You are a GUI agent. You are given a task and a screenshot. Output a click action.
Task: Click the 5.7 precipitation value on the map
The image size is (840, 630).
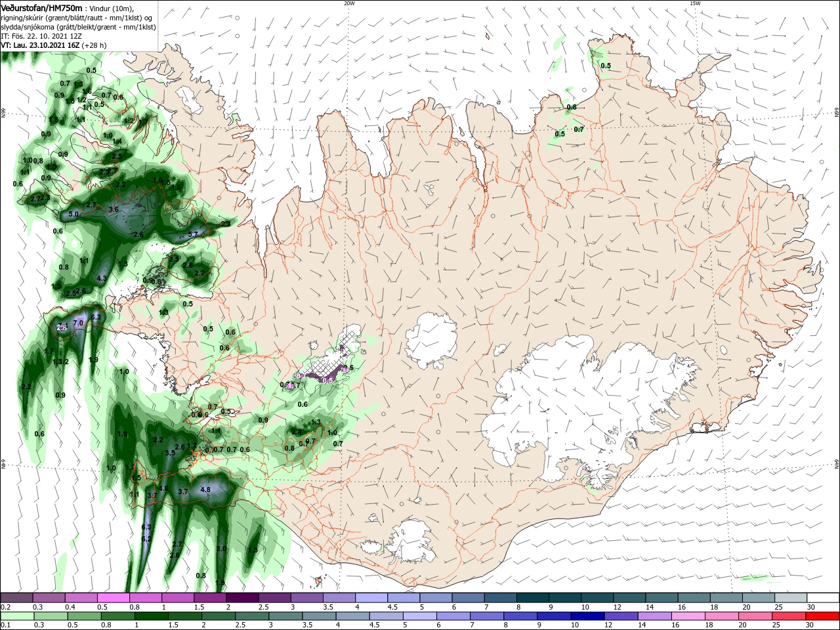[193, 234]
